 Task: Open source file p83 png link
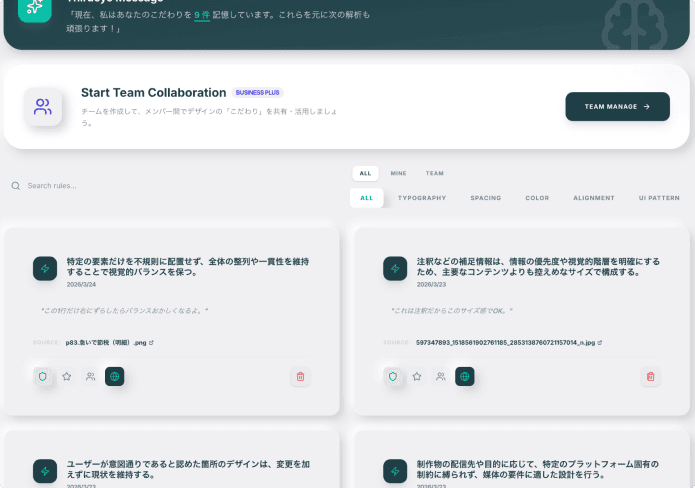point(109,342)
